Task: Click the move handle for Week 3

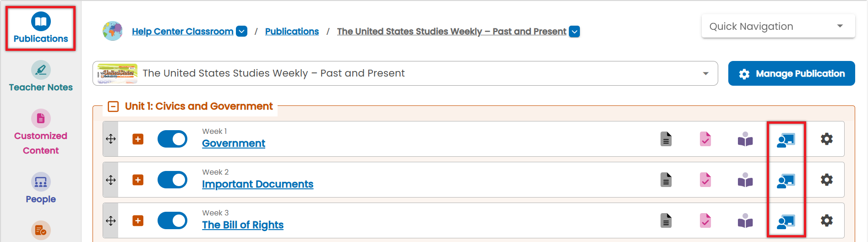Action: [111, 221]
